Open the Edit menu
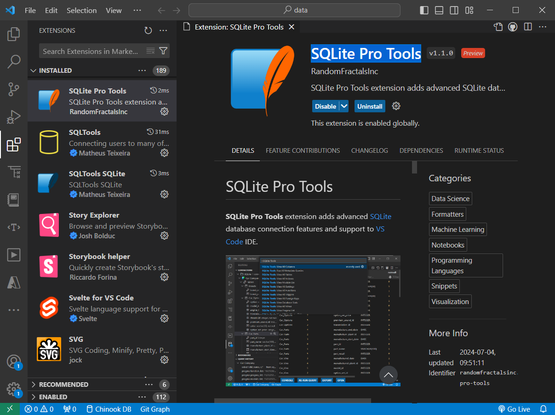This screenshot has height=415, width=555. click(51, 10)
